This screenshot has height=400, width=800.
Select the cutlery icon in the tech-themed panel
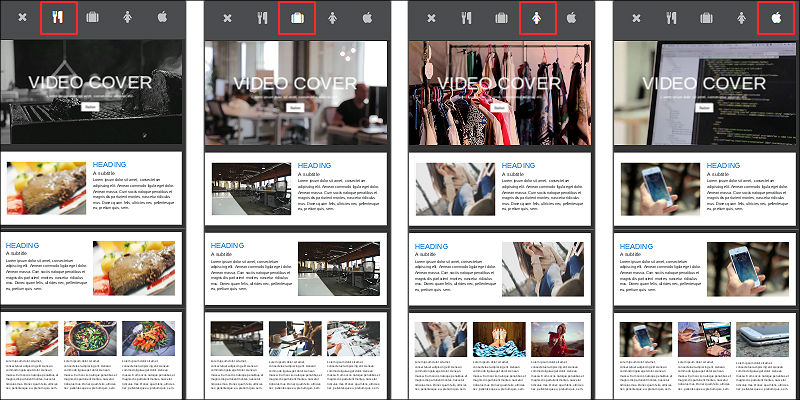pos(671,18)
